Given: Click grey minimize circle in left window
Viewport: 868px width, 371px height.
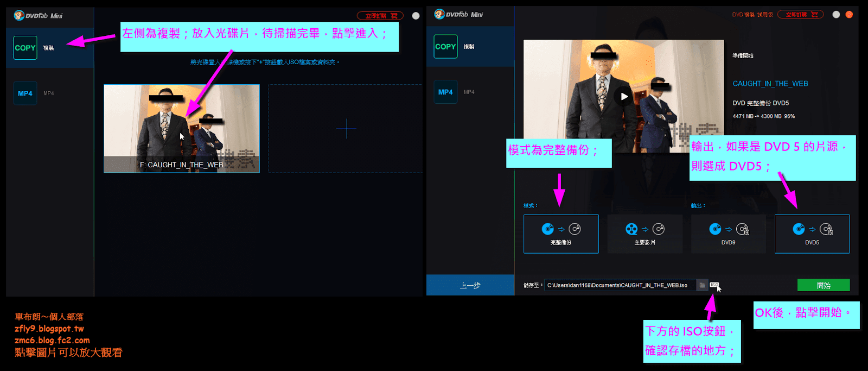Looking at the screenshot, I should tap(416, 16).
